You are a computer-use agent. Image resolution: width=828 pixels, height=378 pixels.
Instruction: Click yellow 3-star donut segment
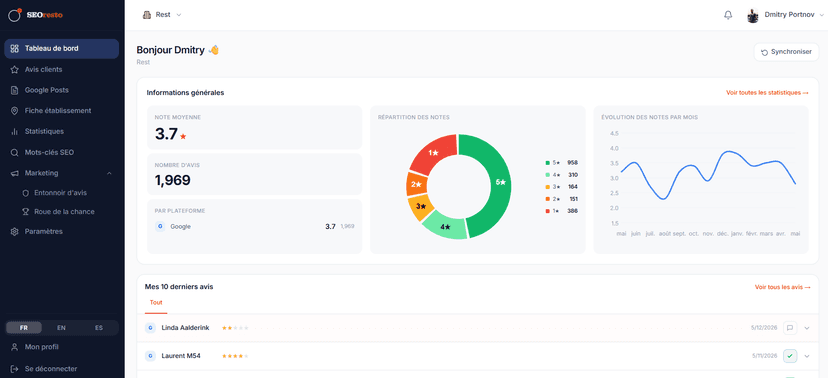(x=420, y=206)
